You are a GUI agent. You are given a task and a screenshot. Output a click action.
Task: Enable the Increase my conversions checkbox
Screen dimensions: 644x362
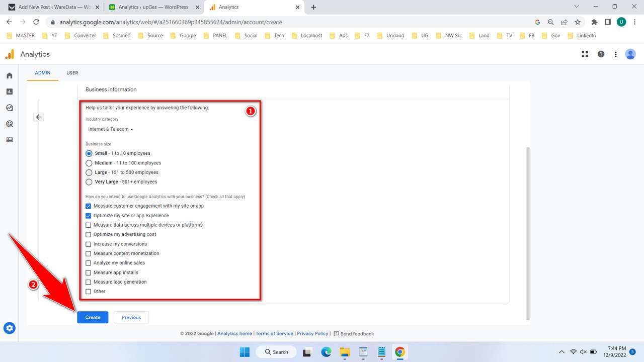(x=88, y=244)
